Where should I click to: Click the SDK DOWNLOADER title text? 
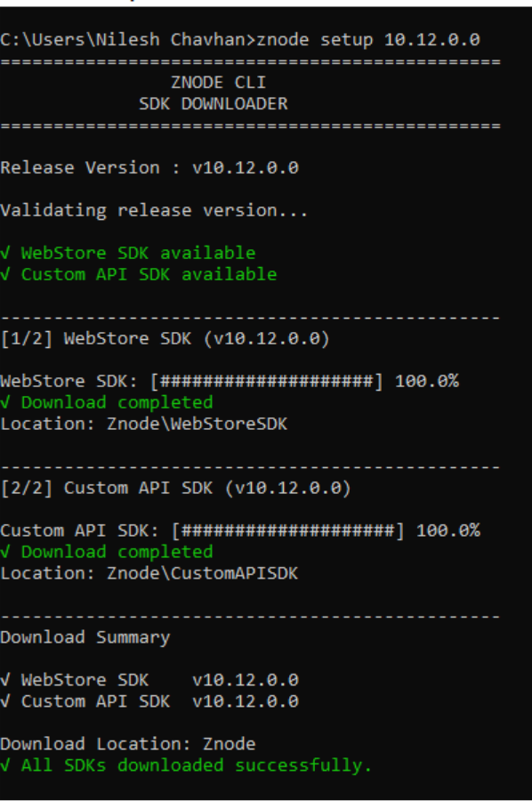214,104
